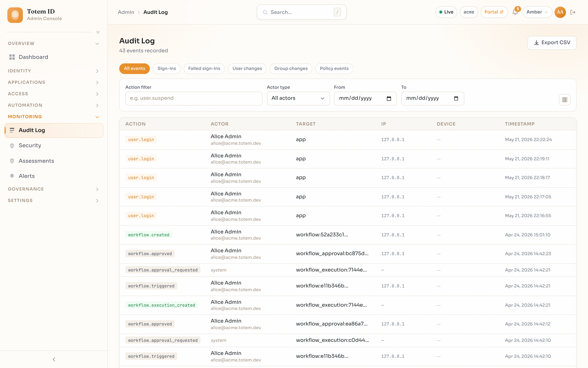Open Alerts bell icon in sidebar

pos(12,176)
